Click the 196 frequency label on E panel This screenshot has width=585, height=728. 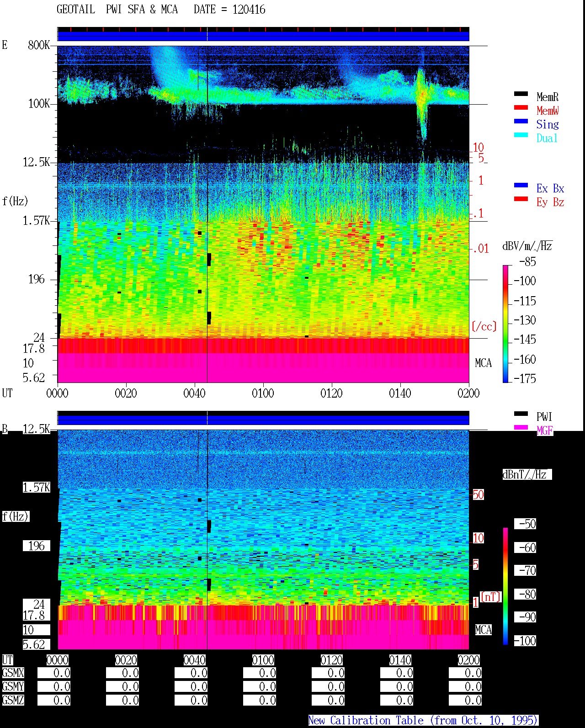tap(37, 279)
